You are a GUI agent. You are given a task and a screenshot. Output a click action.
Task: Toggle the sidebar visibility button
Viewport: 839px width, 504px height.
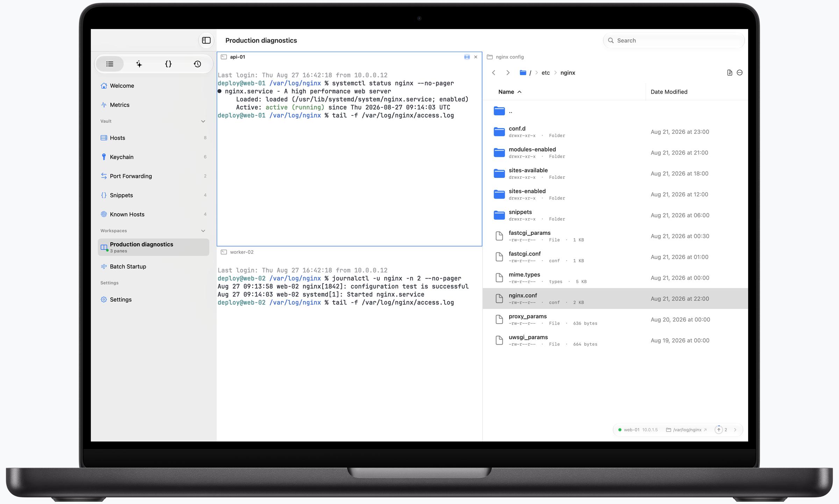point(206,40)
